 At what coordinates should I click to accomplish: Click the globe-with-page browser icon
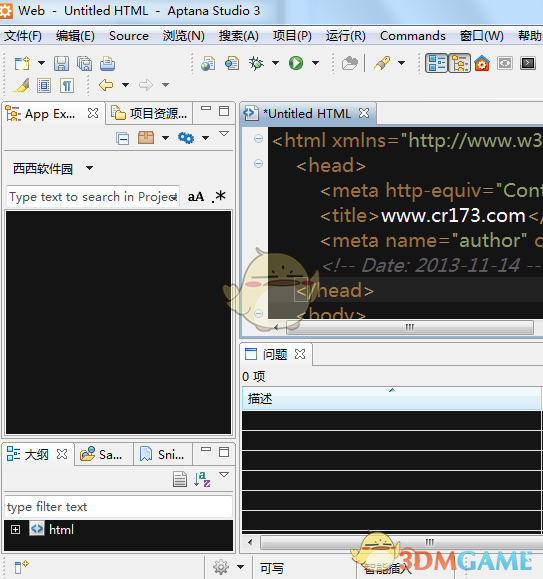208,64
